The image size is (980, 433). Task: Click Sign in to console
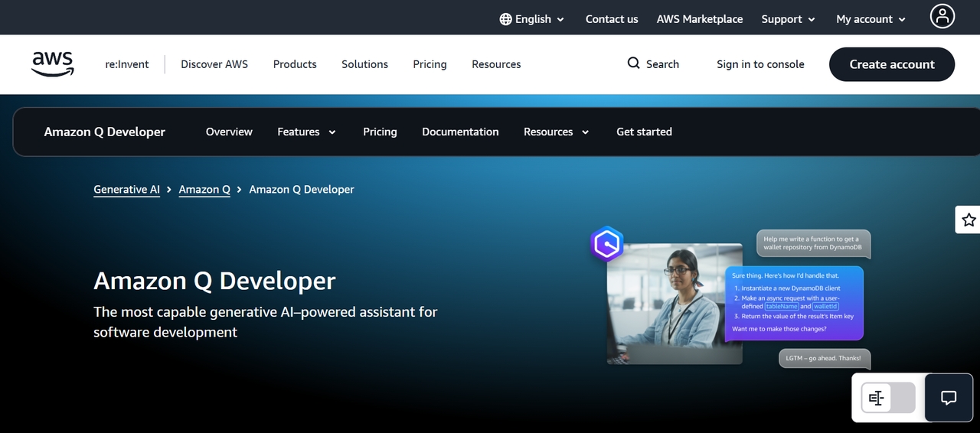760,64
